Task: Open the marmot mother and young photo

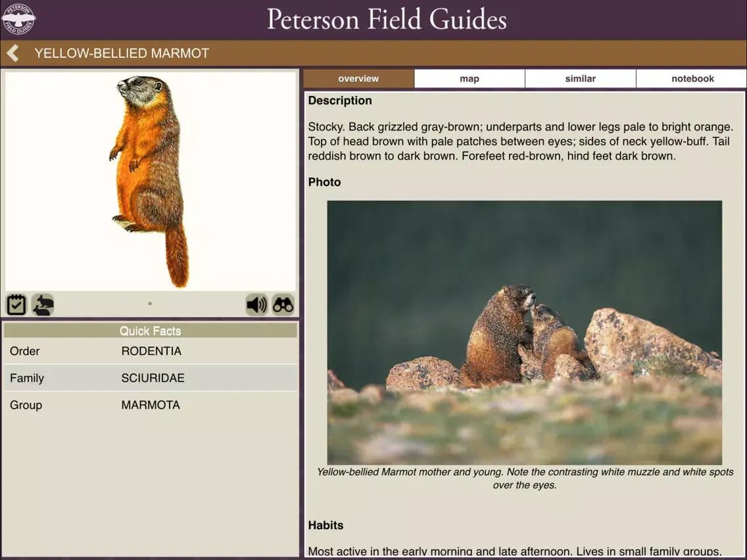Action: coord(525,333)
